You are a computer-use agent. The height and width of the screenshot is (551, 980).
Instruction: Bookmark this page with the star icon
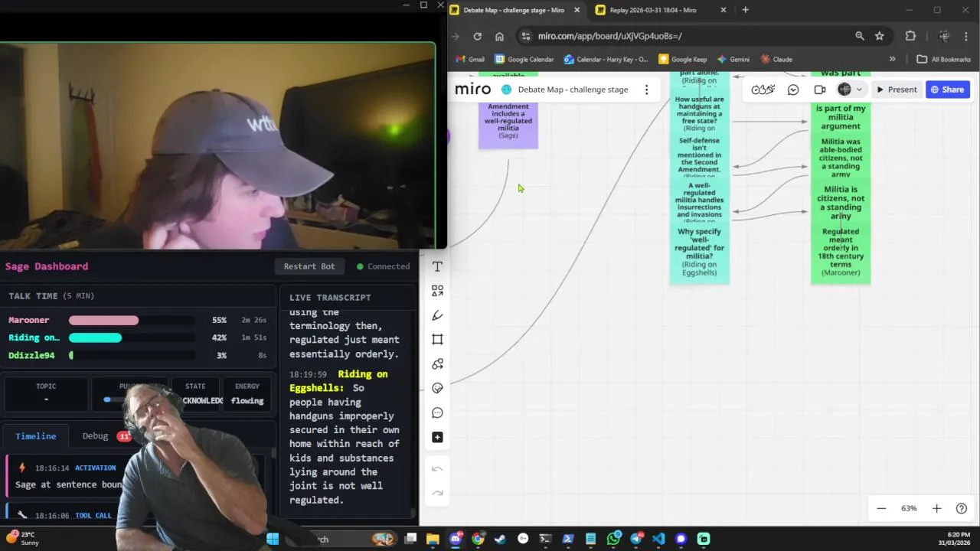[880, 36]
